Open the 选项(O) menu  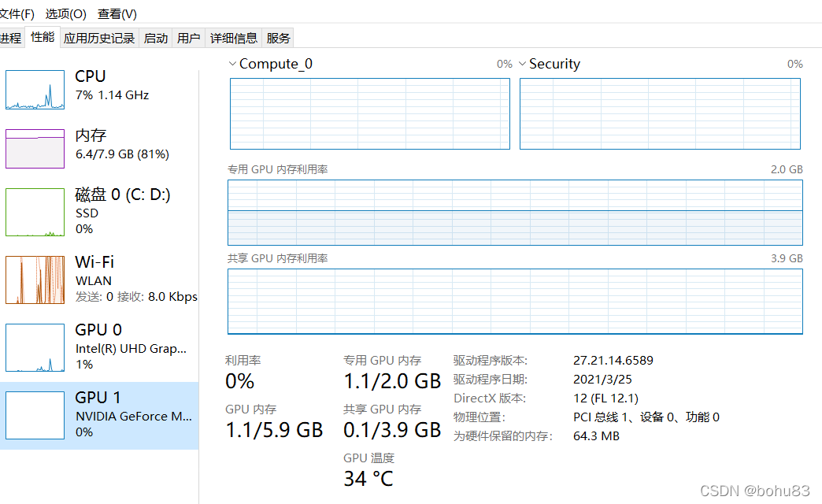[66, 14]
